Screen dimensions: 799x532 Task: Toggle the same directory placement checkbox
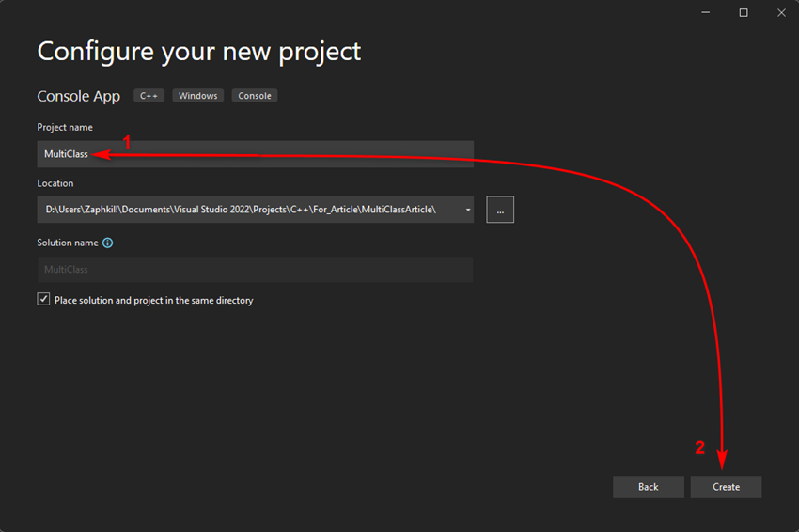pos(43,300)
